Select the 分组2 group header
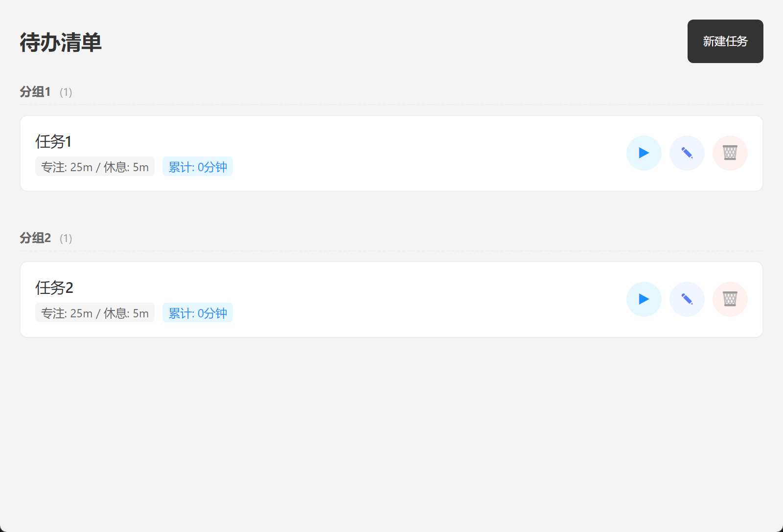Screen dimensions: 783x532 pyautogui.click(x=35, y=238)
